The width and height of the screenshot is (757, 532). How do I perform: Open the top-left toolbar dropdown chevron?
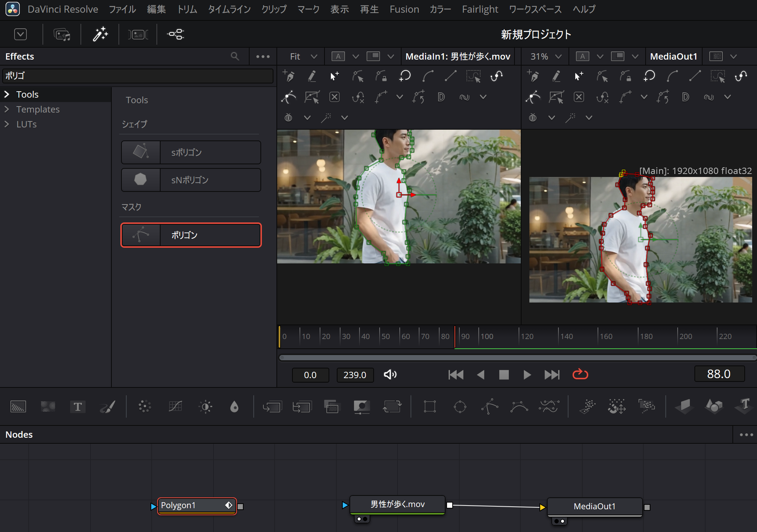point(20,34)
